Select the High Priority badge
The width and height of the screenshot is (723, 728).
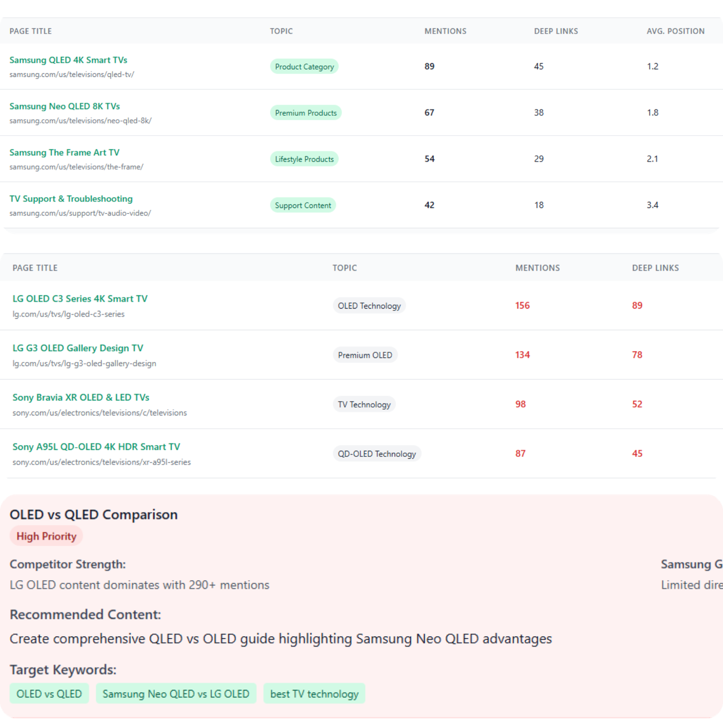tap(46, 536)
